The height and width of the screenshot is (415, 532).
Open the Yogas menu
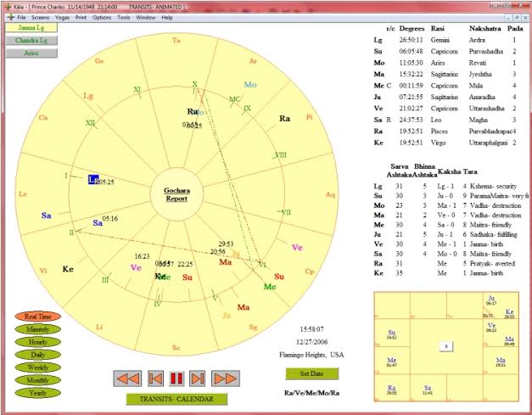(x=62, y=17)
